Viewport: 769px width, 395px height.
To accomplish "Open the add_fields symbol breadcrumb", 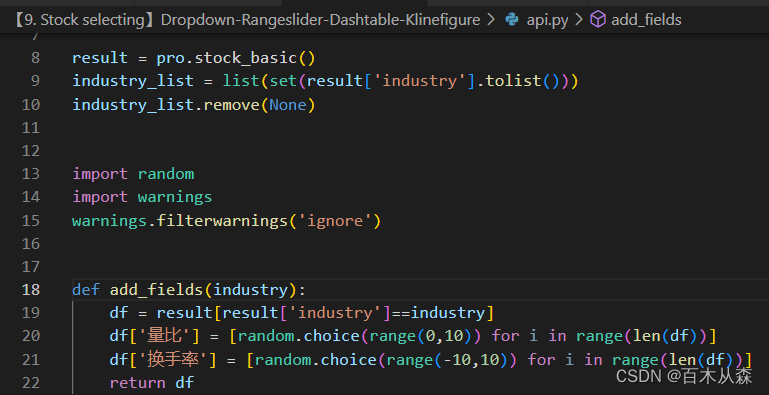I will (646, 20).
